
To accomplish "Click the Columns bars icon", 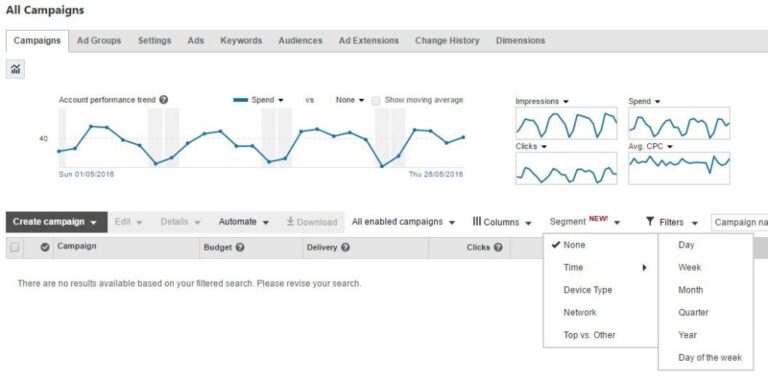I will (x=477, y=222).
